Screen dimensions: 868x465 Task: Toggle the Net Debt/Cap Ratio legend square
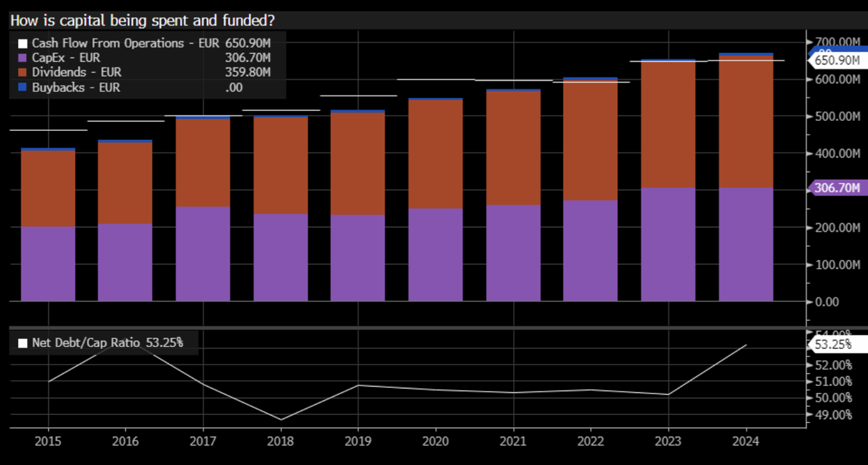tap(23, 343)
